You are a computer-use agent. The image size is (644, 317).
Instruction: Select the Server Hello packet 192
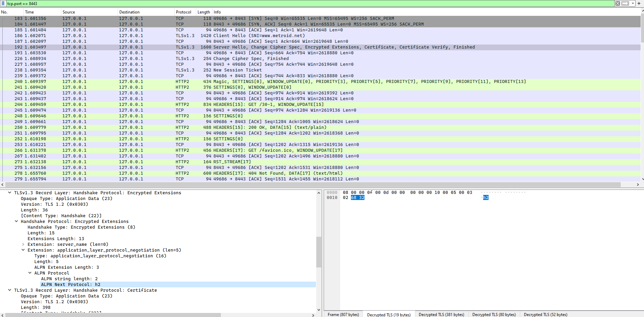pyautogui.click(x=320, y=47)
